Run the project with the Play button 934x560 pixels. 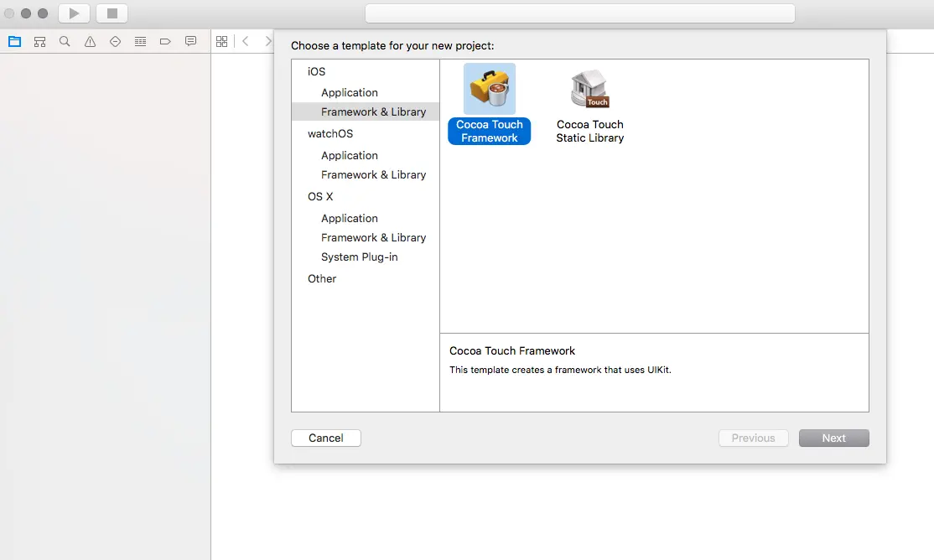pyautogui.click(x=74, y=13)
